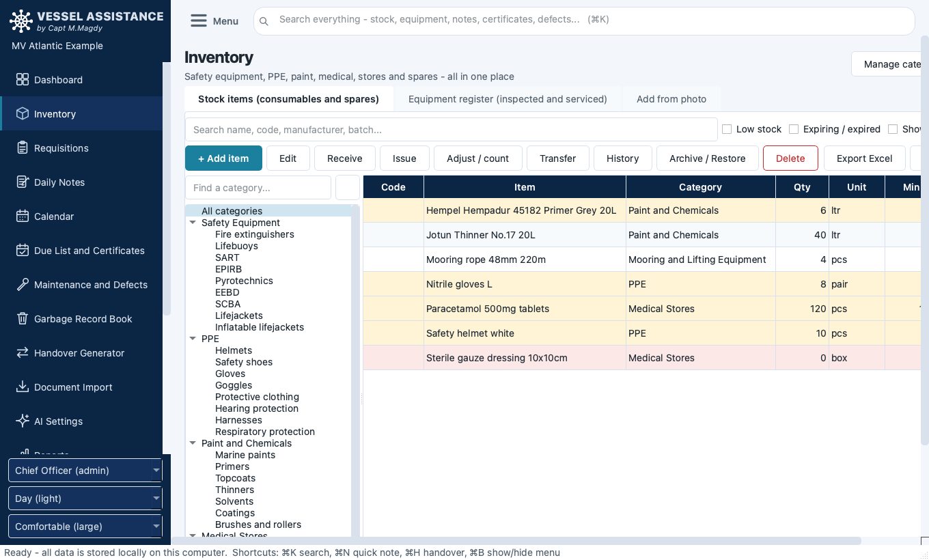Click the Vessel Assistance ship wheel logo
Image resolution: width=929 pixels, height=560 pixels.
coord(21,21)
